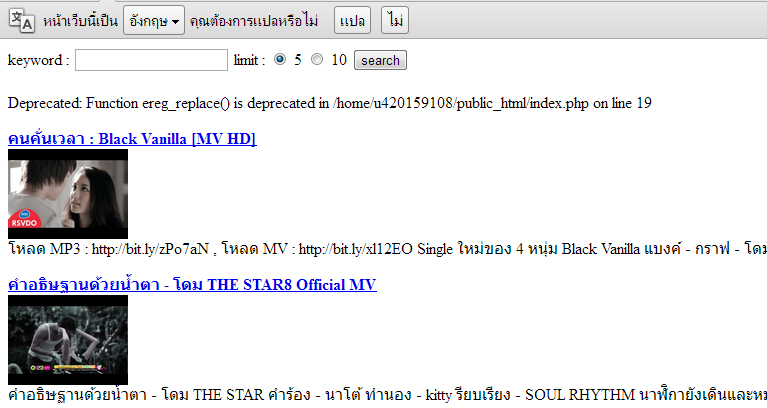Screen dimensions: 767x408
Task: Click the limit label text
Action: click(x=249, y=60)
